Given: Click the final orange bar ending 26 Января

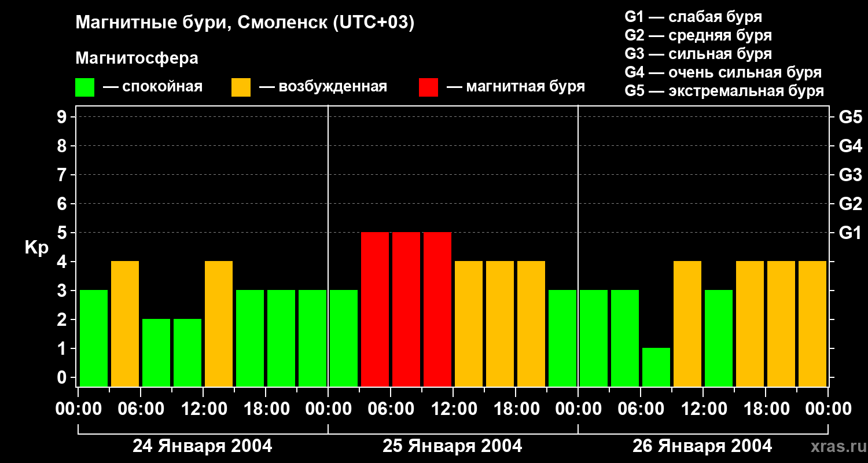Looking at the screenshot, I should pyautogui.click(x=812, y=324).
